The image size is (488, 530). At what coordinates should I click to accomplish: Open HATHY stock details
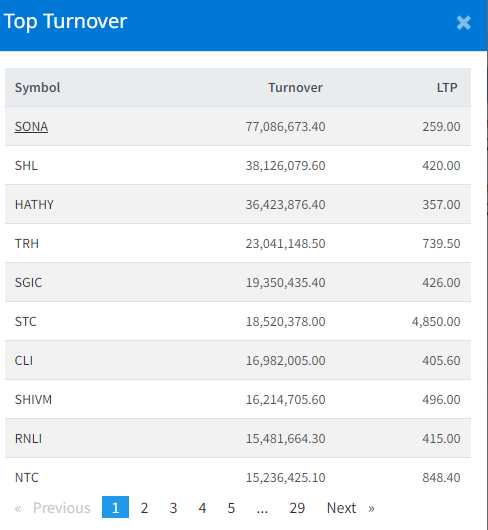tap(34, 204)
